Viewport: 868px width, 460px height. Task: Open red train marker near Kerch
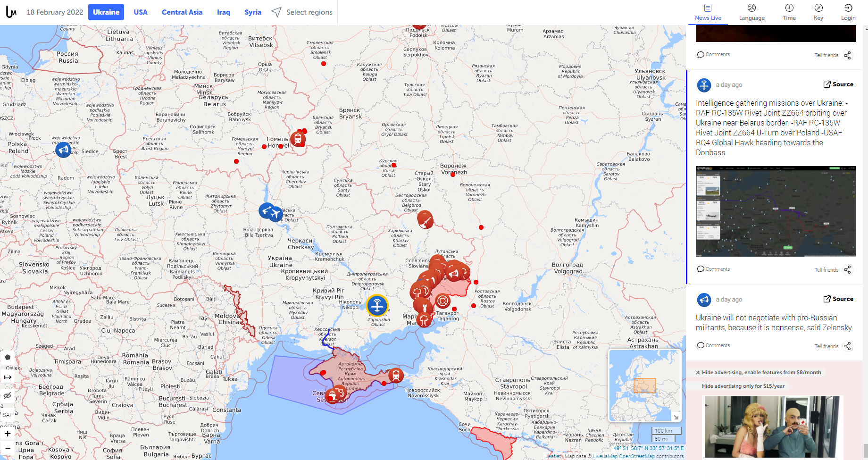[x=396, y=376]
